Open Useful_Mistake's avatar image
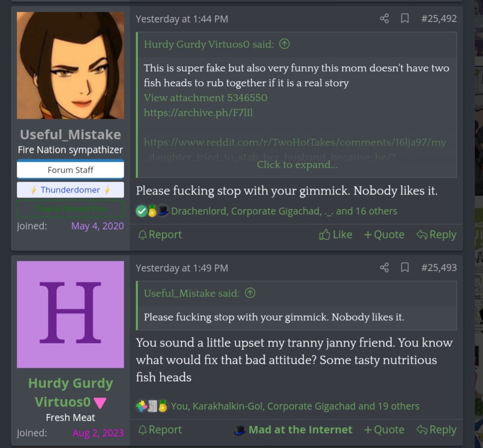 pos(70,65)
